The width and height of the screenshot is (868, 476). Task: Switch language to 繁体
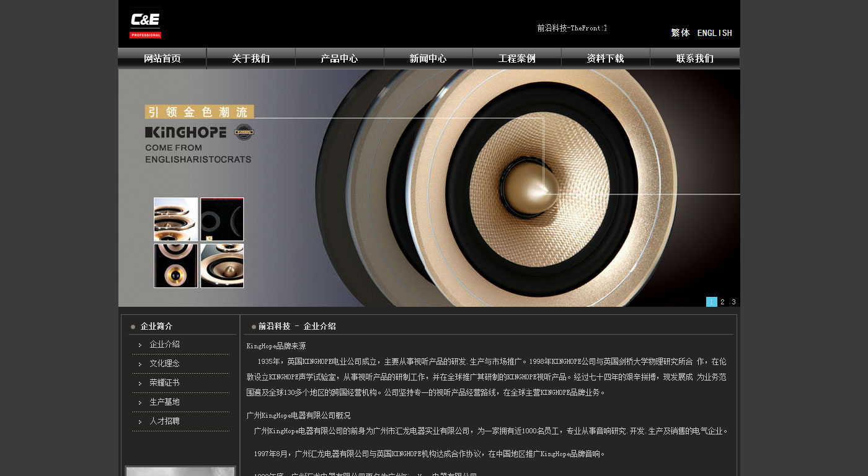click(x=680, y=33)
